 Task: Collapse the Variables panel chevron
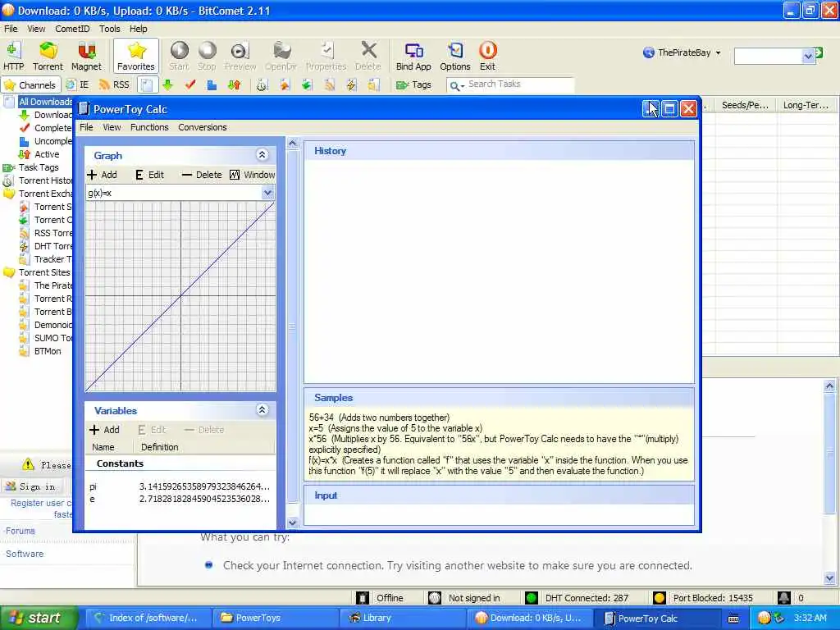click(262, 410)
